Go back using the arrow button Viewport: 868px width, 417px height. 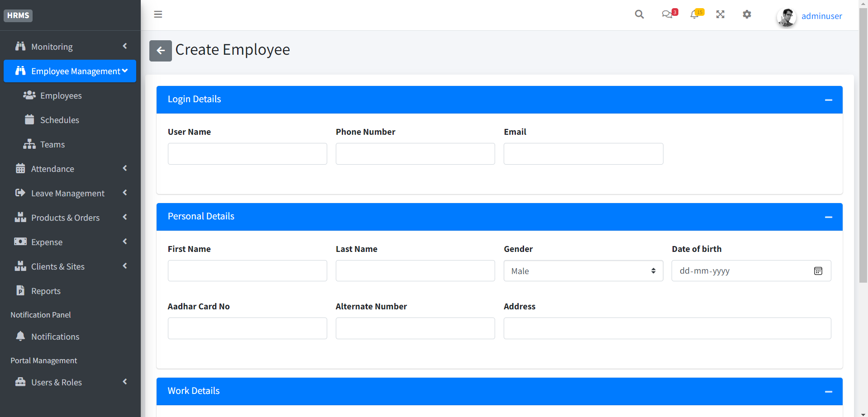(x=160, y=51)
